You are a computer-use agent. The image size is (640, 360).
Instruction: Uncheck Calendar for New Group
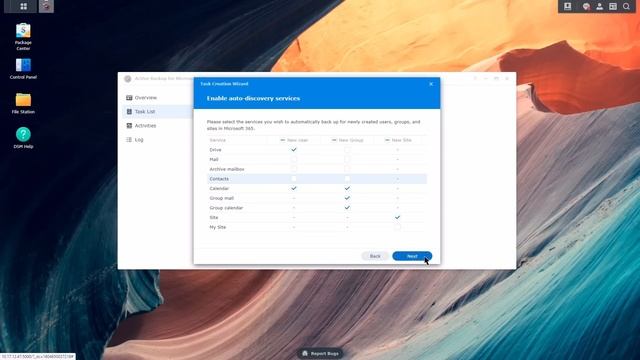[347, 188]
